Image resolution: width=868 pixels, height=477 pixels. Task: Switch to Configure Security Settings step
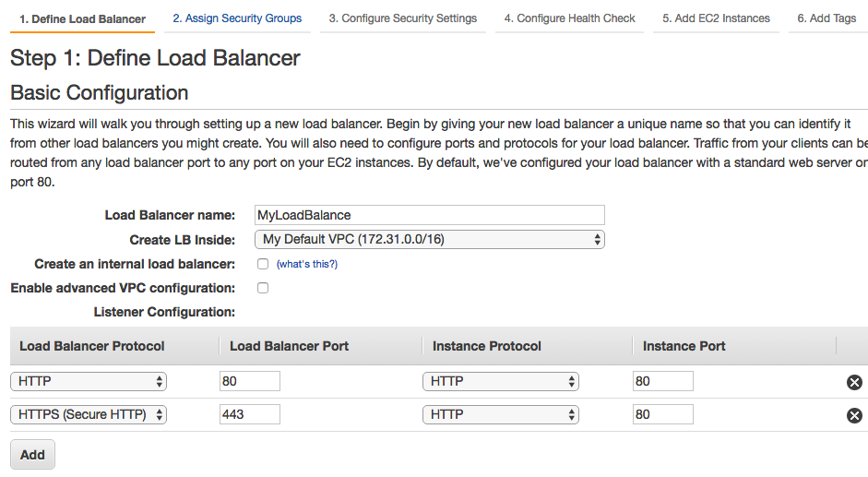pos(403,18)
